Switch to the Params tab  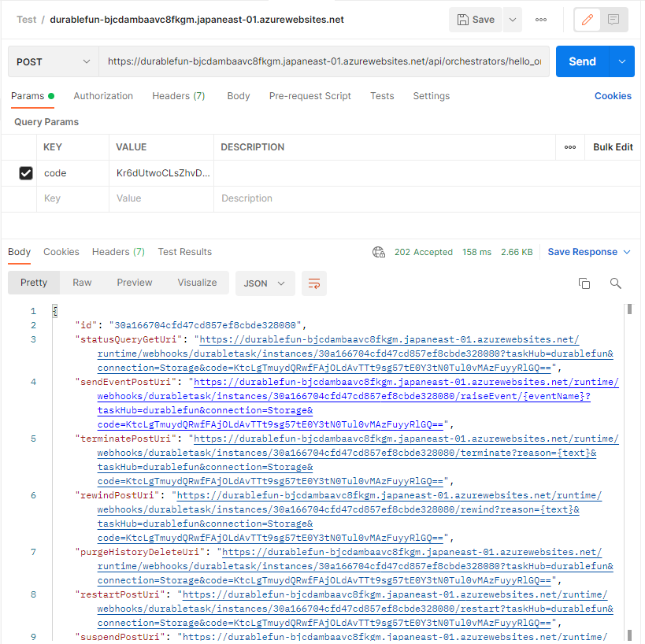click(x=32, y=96)
